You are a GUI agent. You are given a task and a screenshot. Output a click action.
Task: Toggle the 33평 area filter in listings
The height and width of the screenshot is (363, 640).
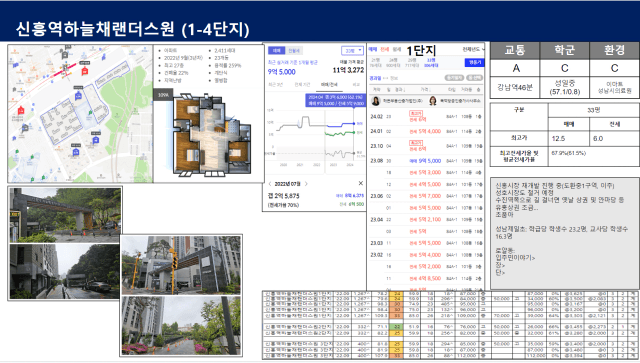(431, 62)
